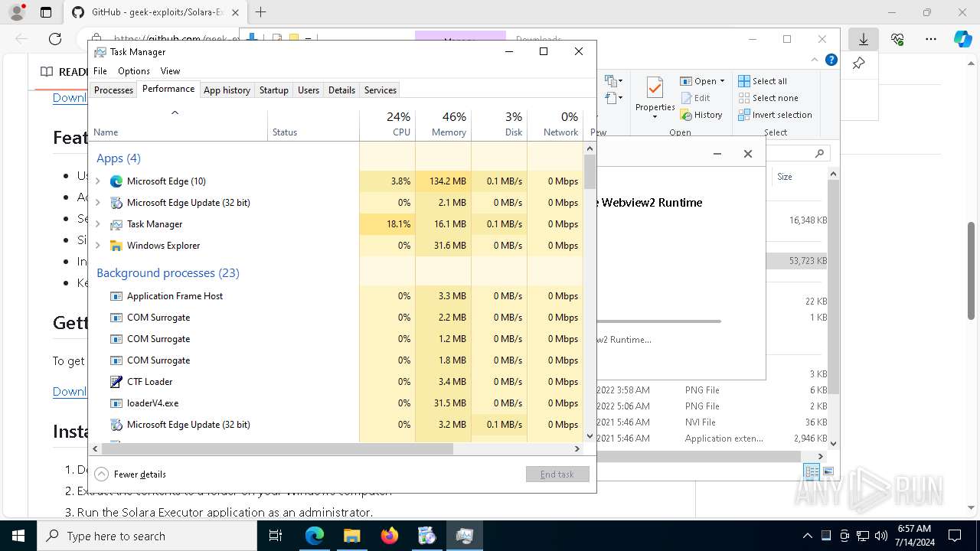Click the volume icon in system tray

click(881, 536)
